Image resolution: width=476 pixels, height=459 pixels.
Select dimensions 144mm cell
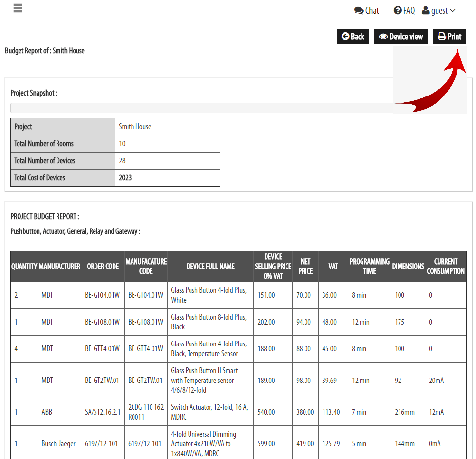pos(408,443)
